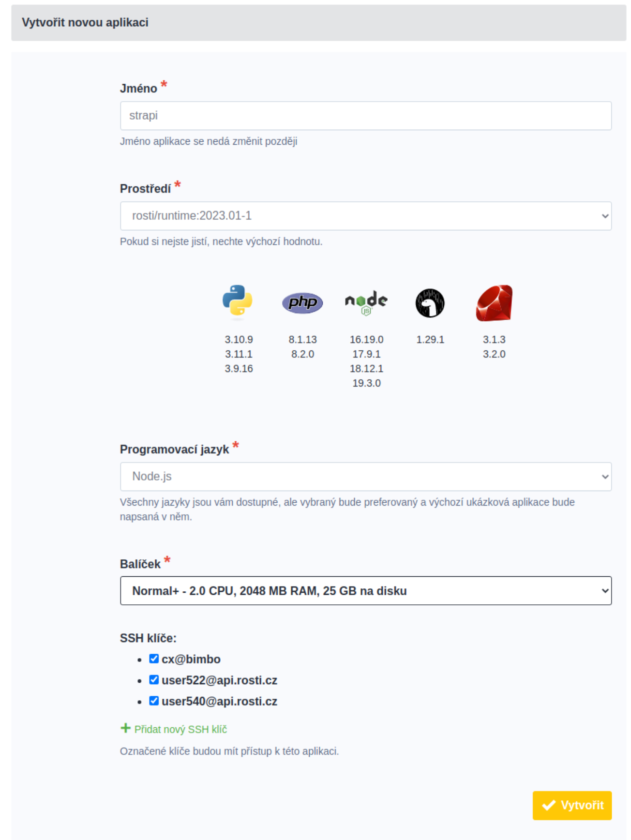The width and height of the screenshot is (631, 840).
Task: Click the Deno logo icon
Action: point(430,303)
